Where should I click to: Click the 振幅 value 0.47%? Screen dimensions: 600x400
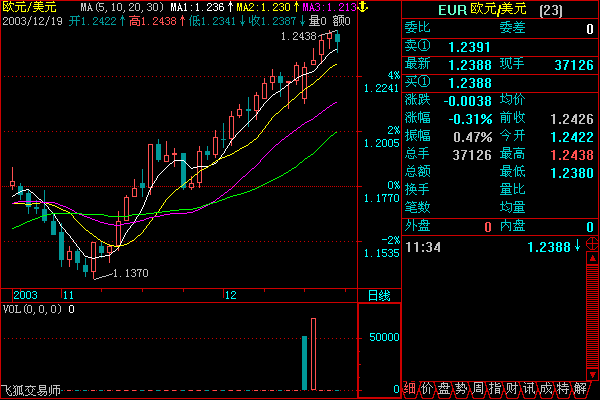click(473, 137)
